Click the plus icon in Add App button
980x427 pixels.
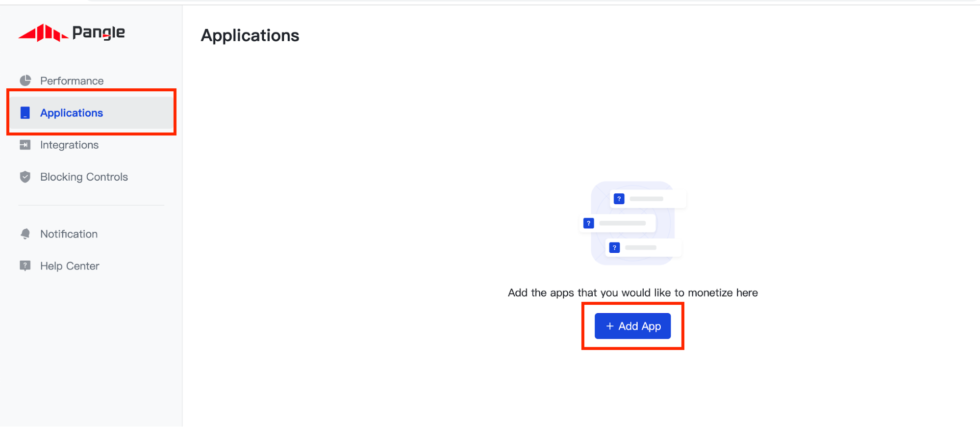[x=610, y=326]
